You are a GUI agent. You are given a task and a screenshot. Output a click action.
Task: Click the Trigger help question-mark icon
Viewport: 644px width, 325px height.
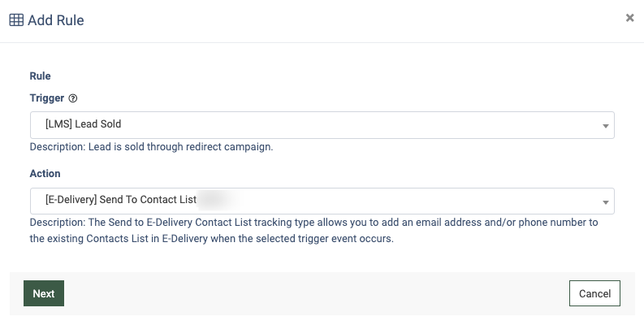[x=73, y=98]
